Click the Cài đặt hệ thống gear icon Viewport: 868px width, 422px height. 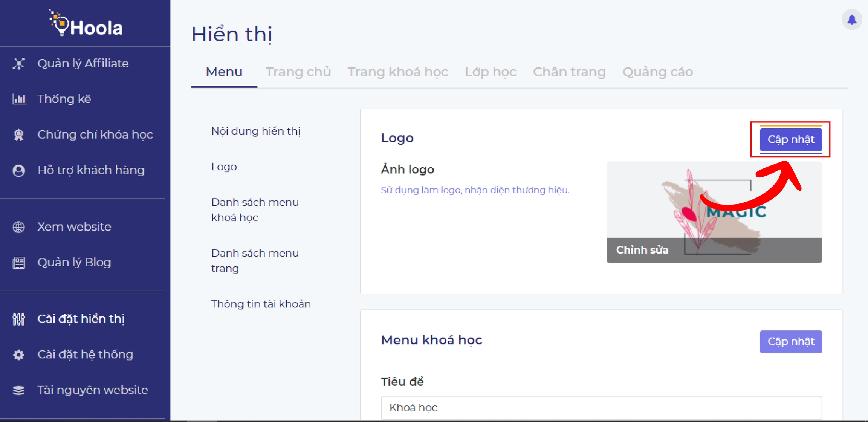[x=19, y=355]
